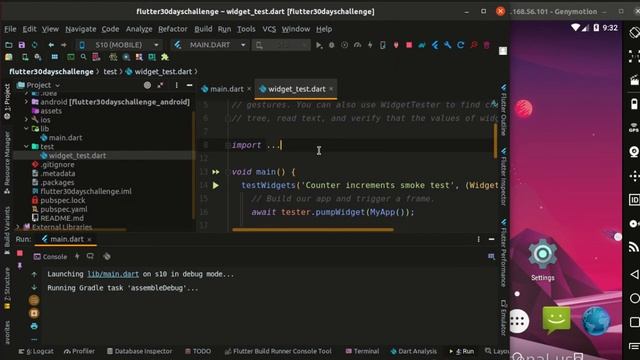Viewport: 640px width, 360px height.
Task: Click the Run triangle in the main toolbar
Action: 319,45
